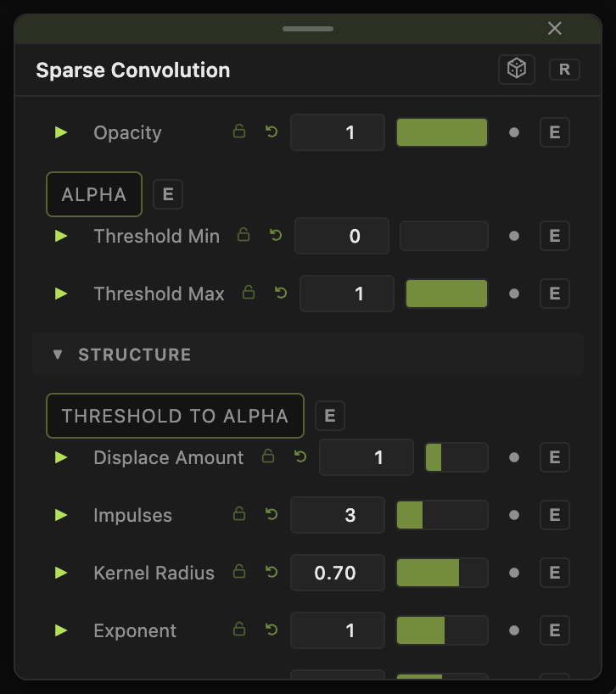Click the E button beside ALPHA
The image size is (616, 694).
tap(168, 194)
